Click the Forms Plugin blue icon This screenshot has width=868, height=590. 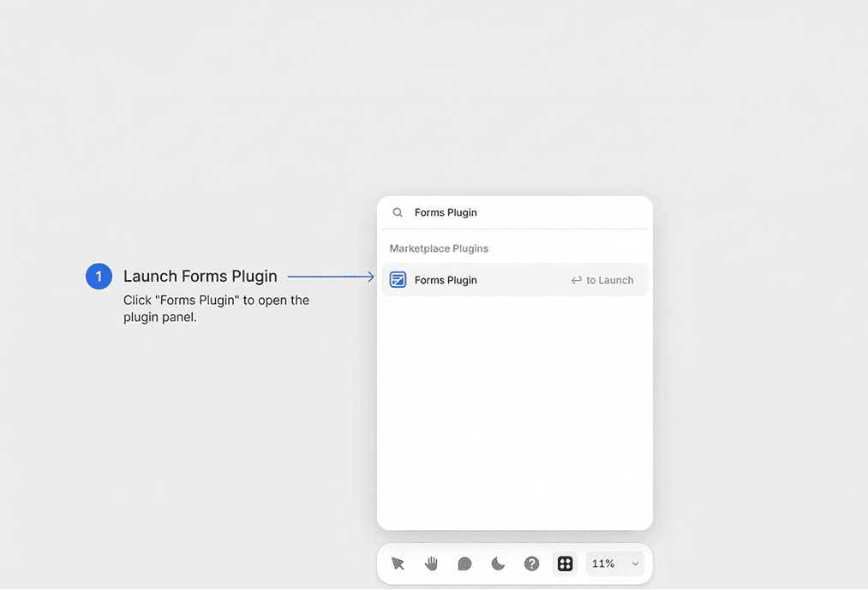click(398, 279)
